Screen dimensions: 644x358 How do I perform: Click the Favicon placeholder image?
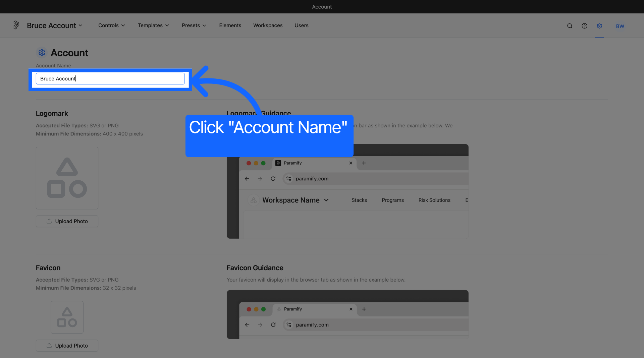67,317
